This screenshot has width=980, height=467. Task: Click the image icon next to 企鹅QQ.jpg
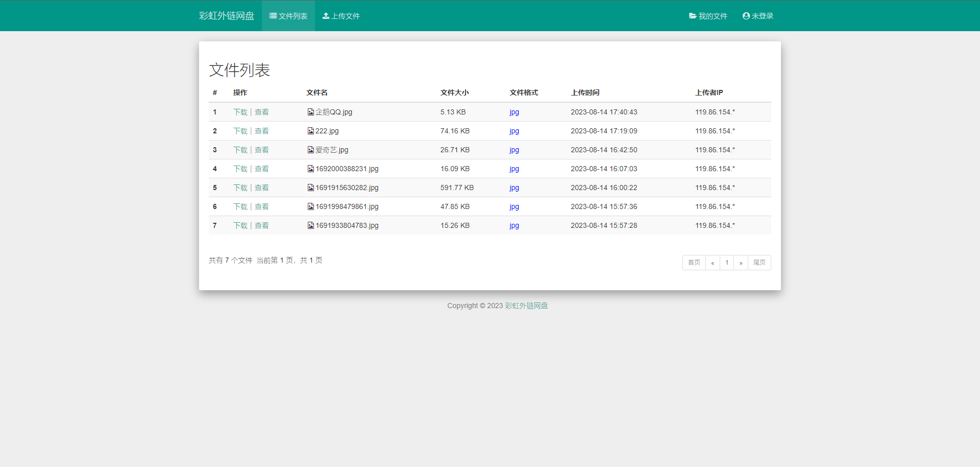310,112
